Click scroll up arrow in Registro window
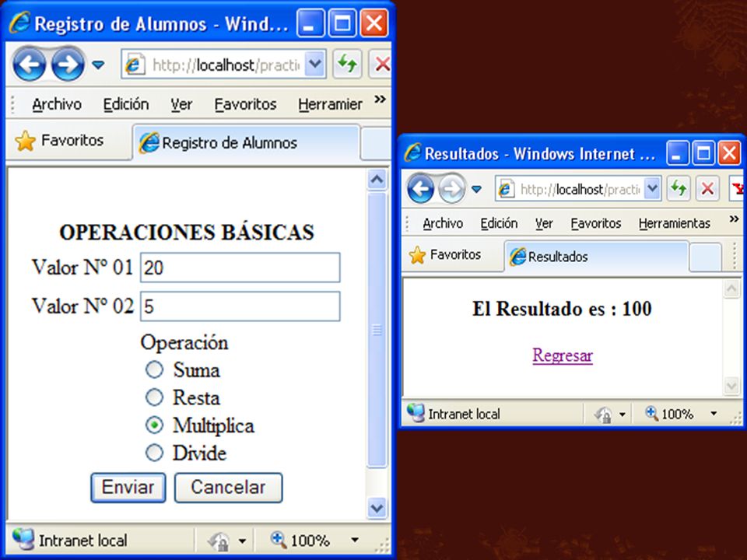747x560 pixels. (377, 180)
